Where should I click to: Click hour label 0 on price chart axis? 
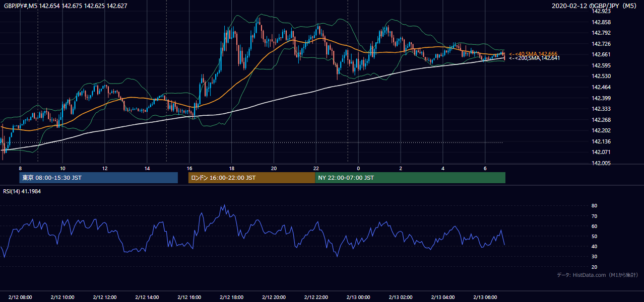[358, 168]
